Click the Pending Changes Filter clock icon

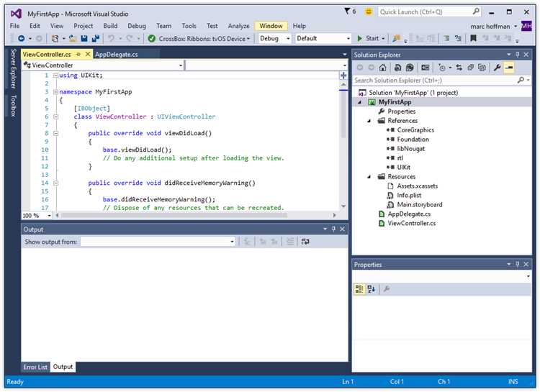442,68
